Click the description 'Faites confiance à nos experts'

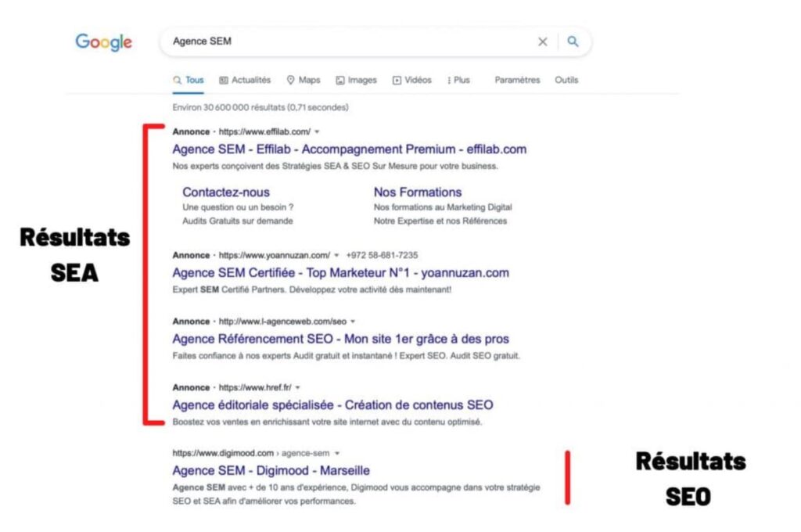click(346, 356)
